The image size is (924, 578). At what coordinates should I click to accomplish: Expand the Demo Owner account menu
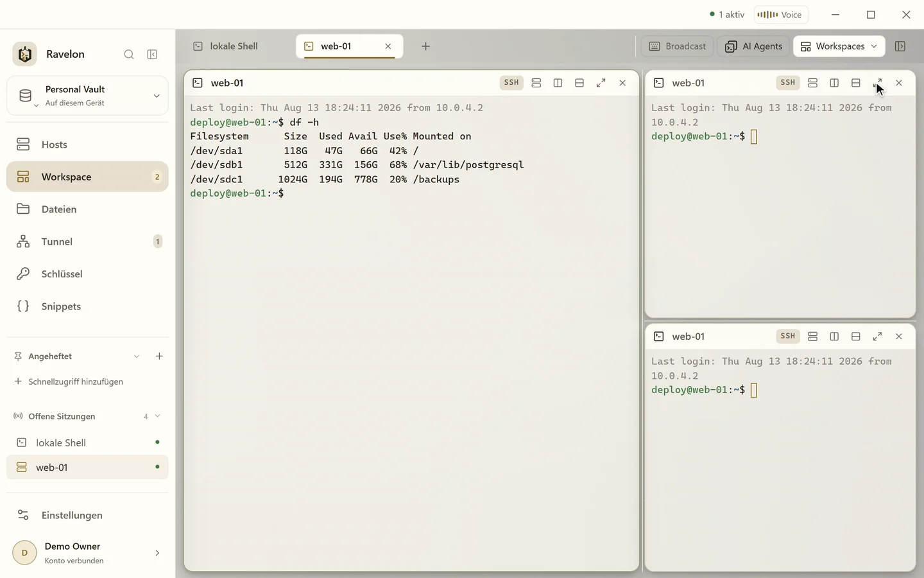tap(157, 553)
